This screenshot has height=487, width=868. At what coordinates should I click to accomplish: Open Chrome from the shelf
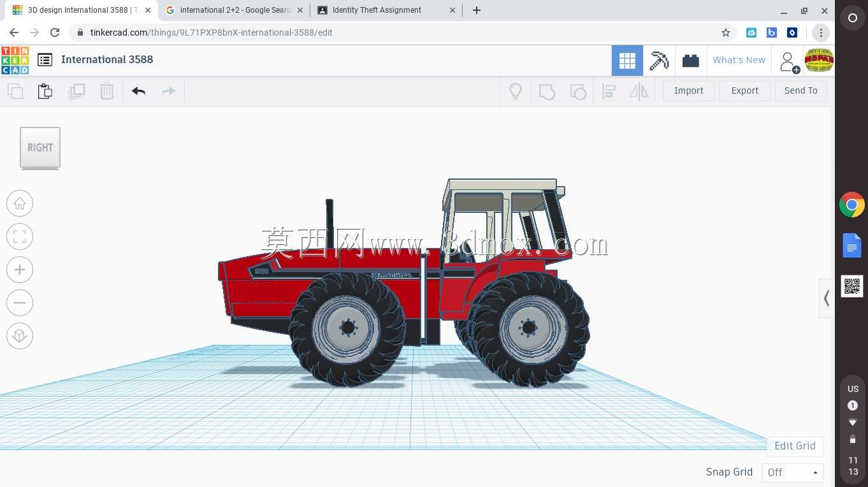click(852, 205)
